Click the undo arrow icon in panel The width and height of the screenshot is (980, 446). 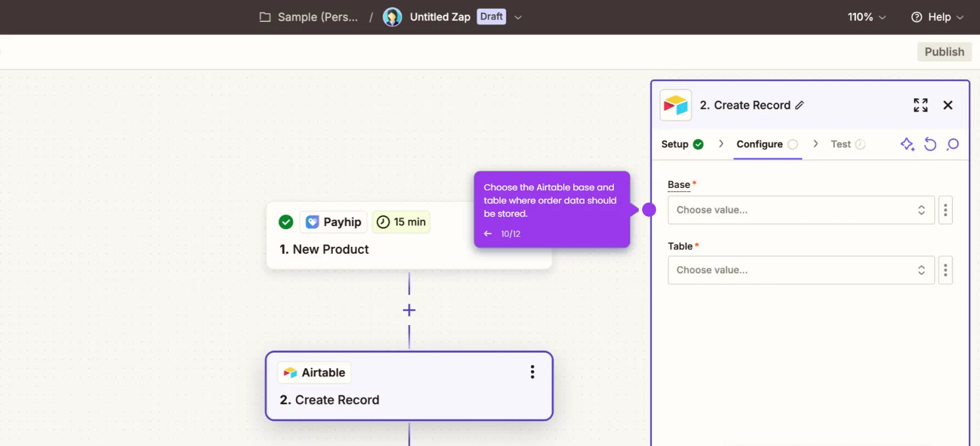click(931, 145)
